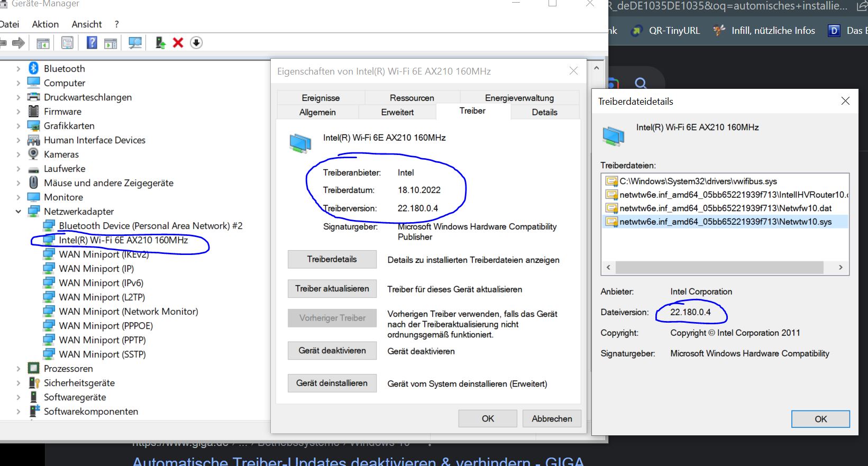Click the Treiber aktualisieren button
This screenshot has width=868, height=466.
pos(332,289)
